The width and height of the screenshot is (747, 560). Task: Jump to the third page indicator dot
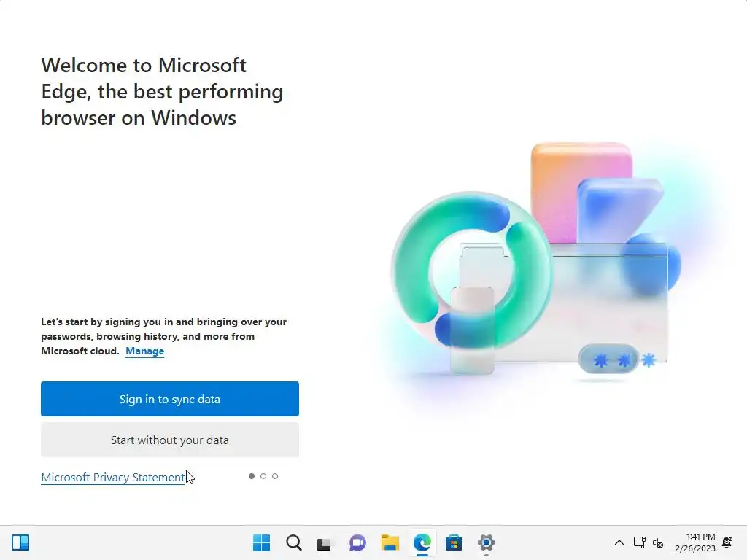[275, 476]
